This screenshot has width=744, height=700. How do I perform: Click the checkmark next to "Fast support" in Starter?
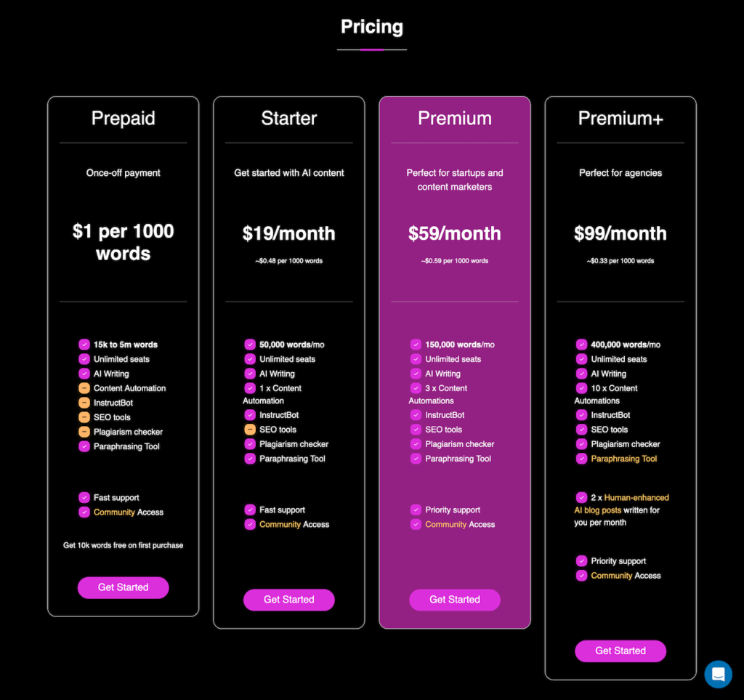[249, 510]
